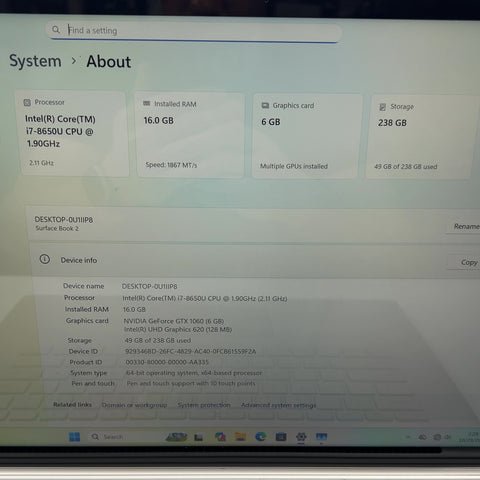The height and width of the screenshot is (480, 480).
Task: Go back to System in breadcrumb
Action: (x=35, y=61)
